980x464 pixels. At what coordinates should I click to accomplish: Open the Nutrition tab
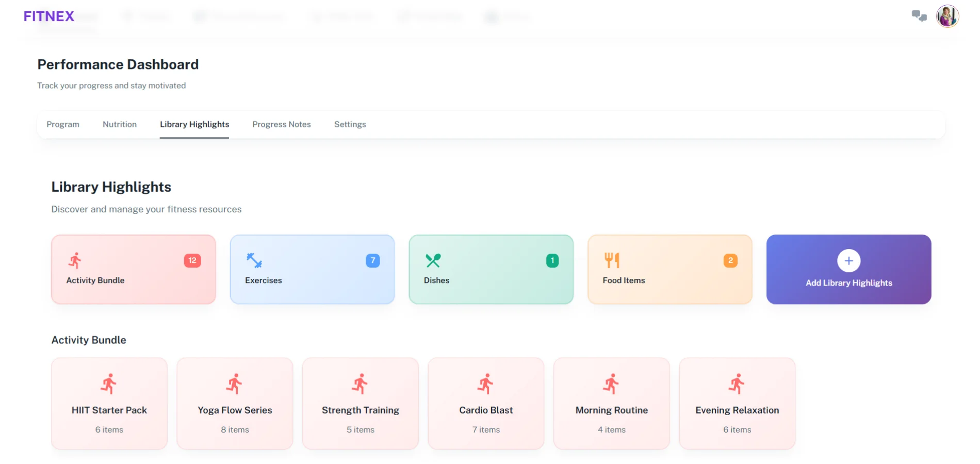coord(120,124)
